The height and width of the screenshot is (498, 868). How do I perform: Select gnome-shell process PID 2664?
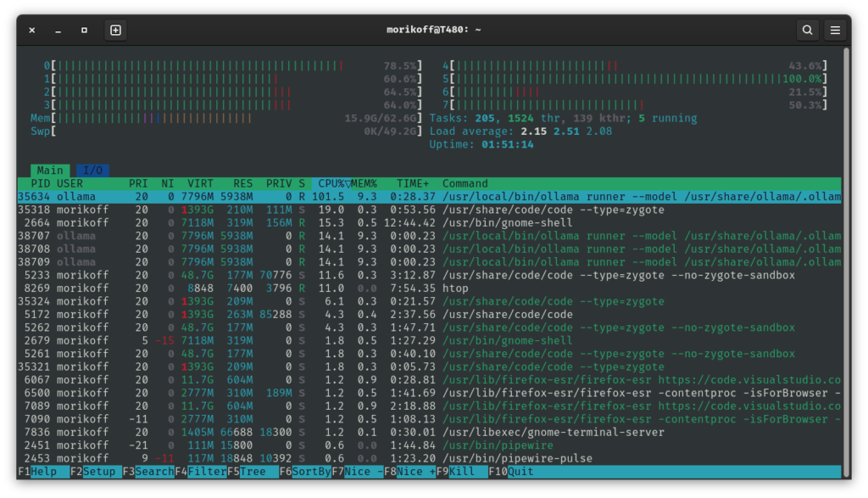[429, 222]
